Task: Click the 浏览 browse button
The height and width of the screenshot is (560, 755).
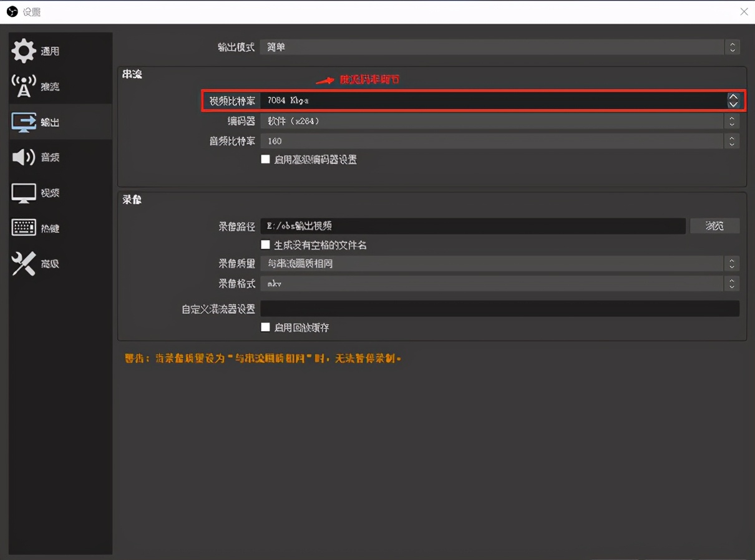Action: tap(714, 226)
